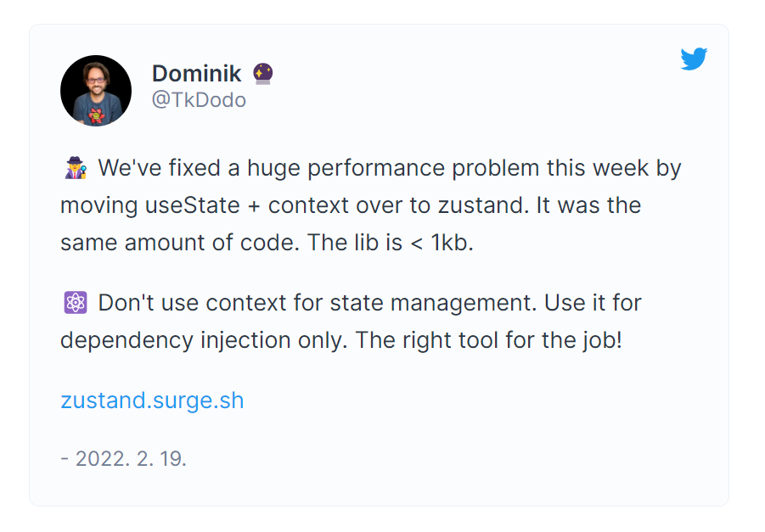Click the phrase "dependency injection only"
Screen dimensions: 765x532
coord(204,340)
